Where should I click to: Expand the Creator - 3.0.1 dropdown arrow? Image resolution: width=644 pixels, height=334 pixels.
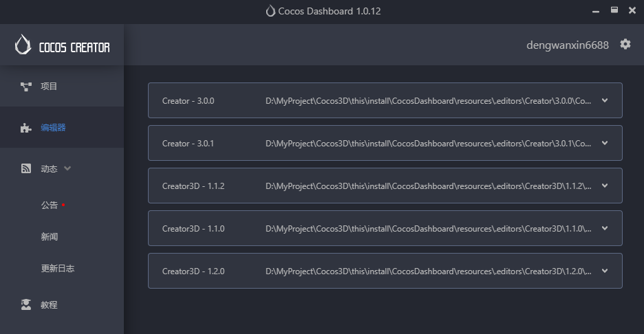point(605,143)
